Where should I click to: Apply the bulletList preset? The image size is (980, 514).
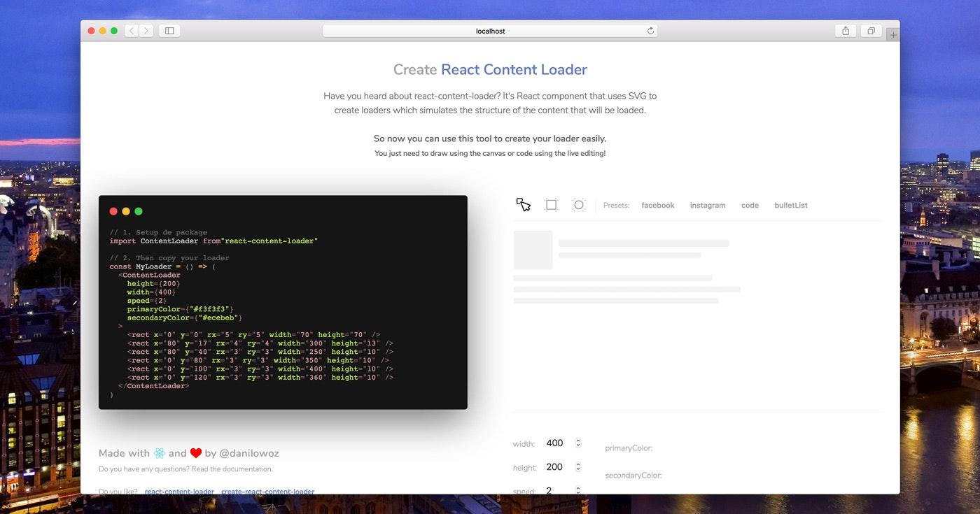point(791,206)
